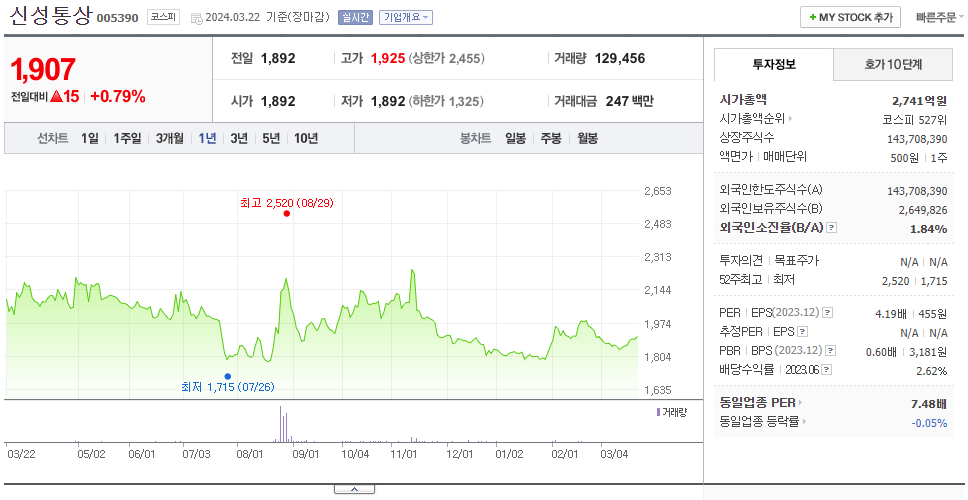968x500 pixels.
Task: Open the 기업개요 dropdown
Action: (406, 17)
